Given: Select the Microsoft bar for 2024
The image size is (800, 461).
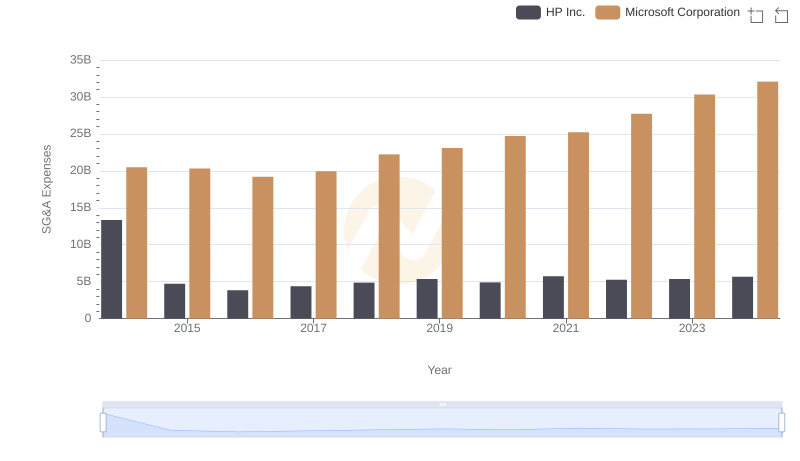Looking at the screenshot, I should (x=767, y=200).
